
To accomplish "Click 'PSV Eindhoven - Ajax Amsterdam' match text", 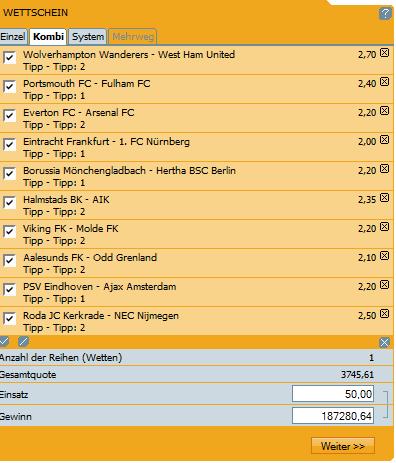I will pyautogui.click(x=100, y=287).
